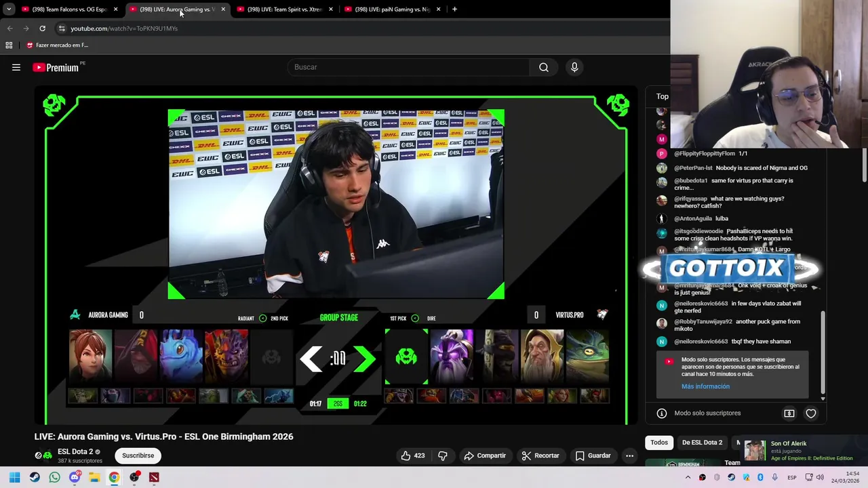Open the browser apps grid icon
The height and width of the screenshot is (488, 868).
coord(9,45)
